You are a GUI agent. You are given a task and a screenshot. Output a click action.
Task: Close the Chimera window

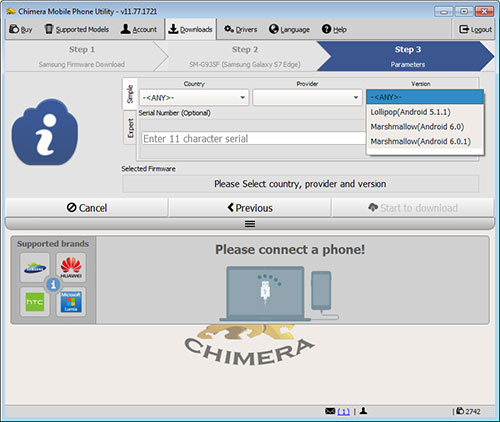[x=484, y=12]
